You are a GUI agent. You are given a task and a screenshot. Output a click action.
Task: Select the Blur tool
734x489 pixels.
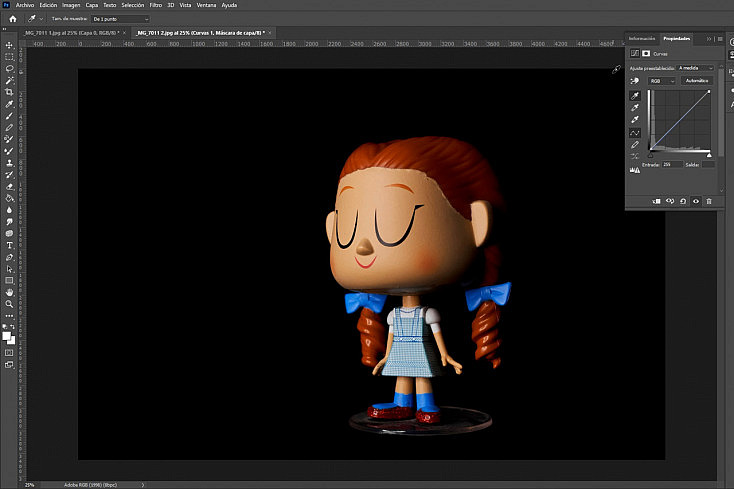point(9,210)
